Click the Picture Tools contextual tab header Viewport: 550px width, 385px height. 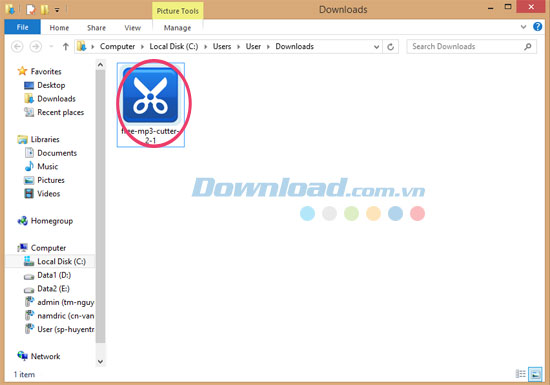[x=177, y=11]
